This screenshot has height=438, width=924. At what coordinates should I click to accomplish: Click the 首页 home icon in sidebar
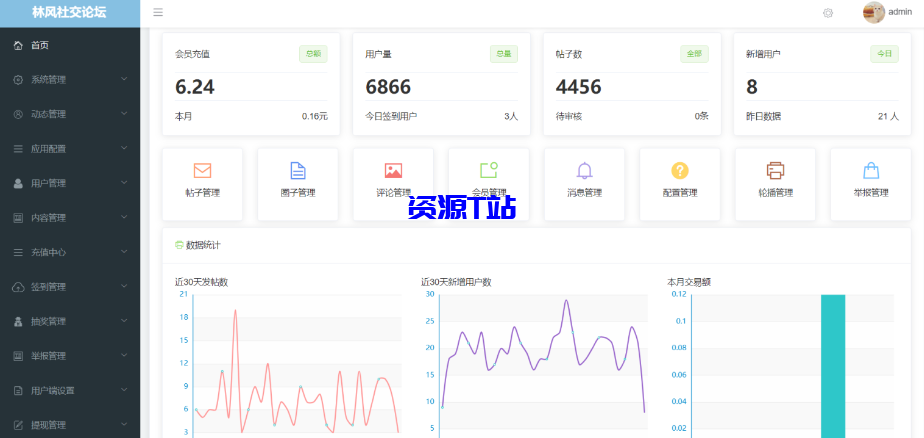point(18,45)
